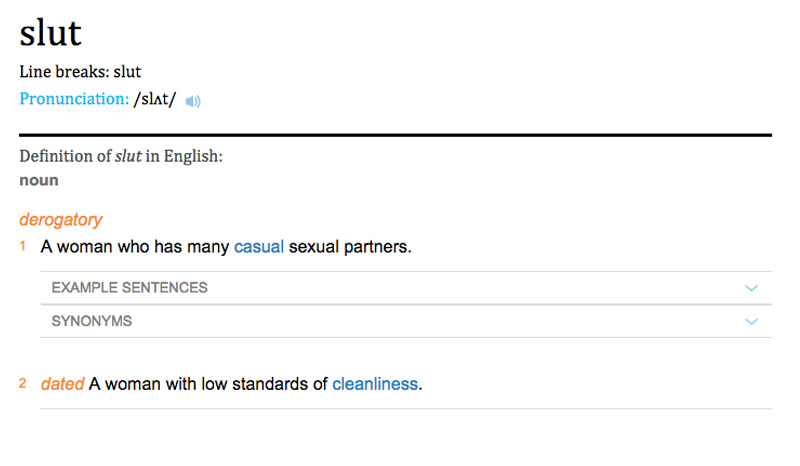Click the orange sense number 1
The image size is (800, 466).
(23, 246)
